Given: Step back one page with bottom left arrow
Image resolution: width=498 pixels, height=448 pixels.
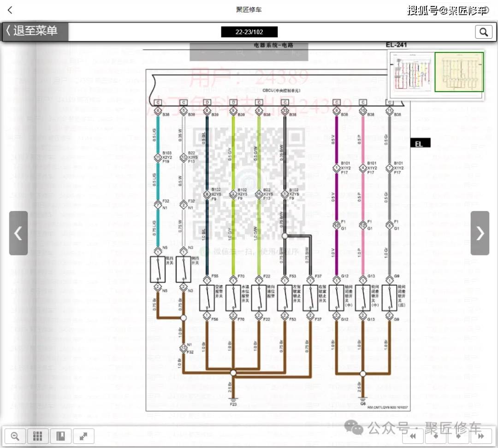Looking at the screenshot, I should [436, 436].
